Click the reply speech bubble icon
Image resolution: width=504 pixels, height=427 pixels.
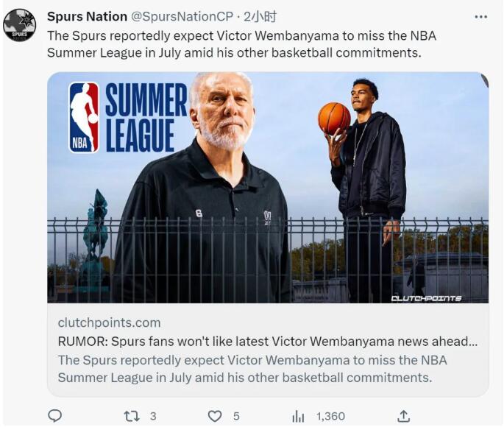(x=54, y=416)
